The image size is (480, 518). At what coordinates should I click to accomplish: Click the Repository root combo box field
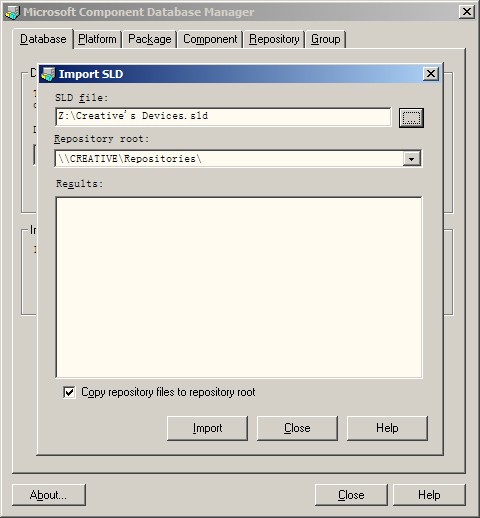click(238, 159)
